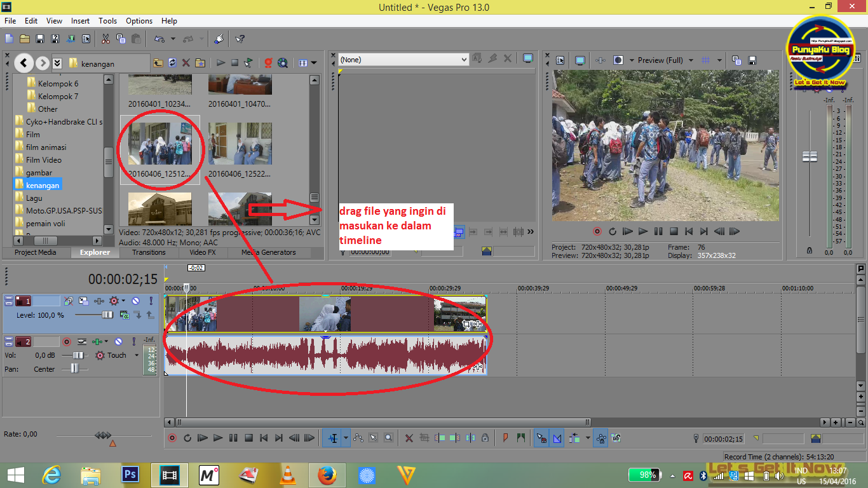Lock envelopes to events
Viewport: 868px width, 488px height.
(x=600, y=438)
